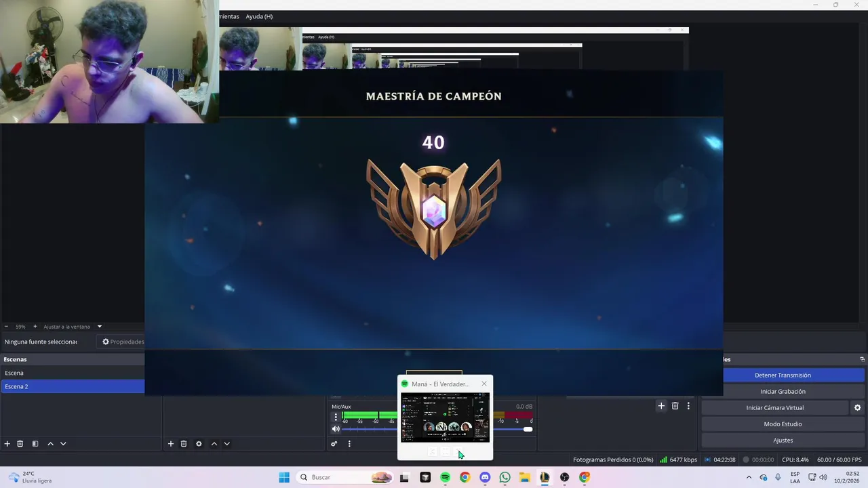The image size is (868, 488).
Task: Switch to League of Legends taskbar icon
Action: point(545,477)
